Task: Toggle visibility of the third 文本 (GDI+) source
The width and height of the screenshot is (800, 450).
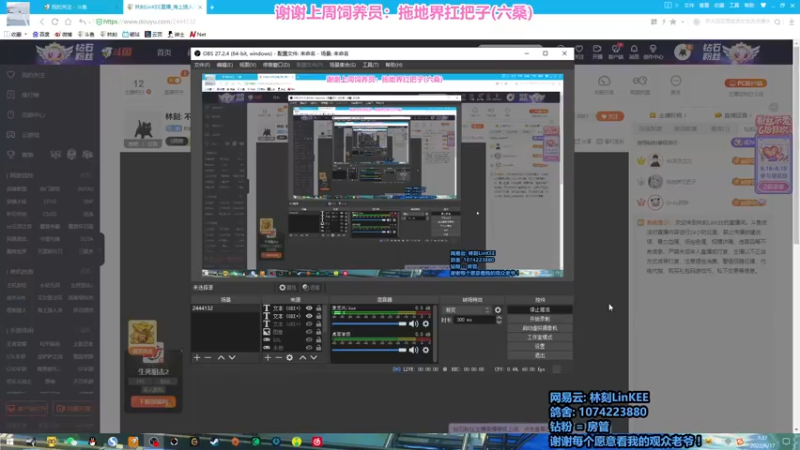Action: [309, 324]
